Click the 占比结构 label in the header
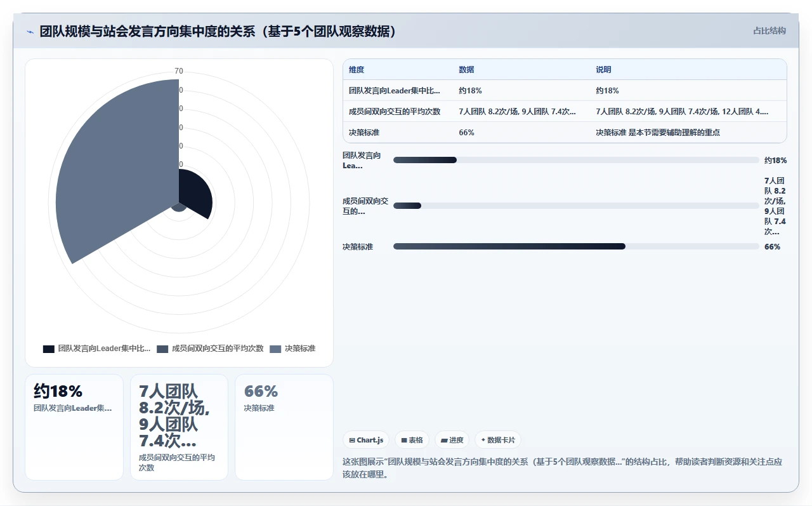Image resolution: width=812 pixels, height=506 pixels. tap(769, 30)
